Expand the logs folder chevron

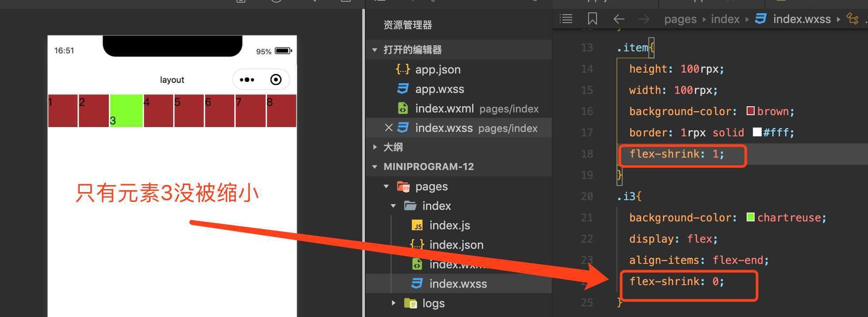click(393, 303)
